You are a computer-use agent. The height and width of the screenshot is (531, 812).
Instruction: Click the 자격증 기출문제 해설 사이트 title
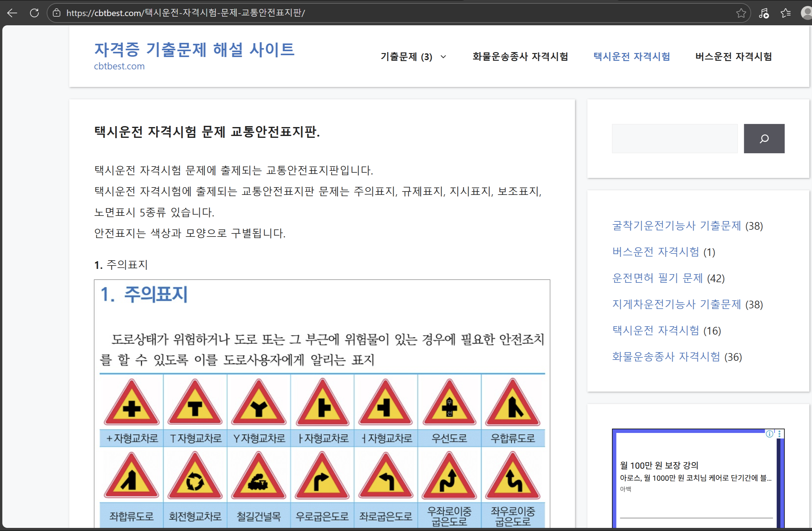[194, 49]
